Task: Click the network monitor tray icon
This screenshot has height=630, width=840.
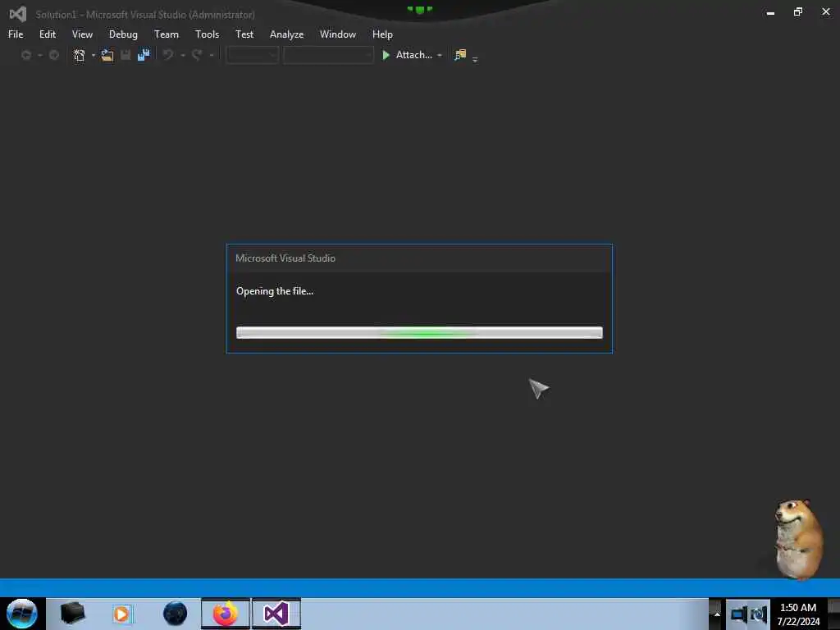Action: [x=738, y=614]
